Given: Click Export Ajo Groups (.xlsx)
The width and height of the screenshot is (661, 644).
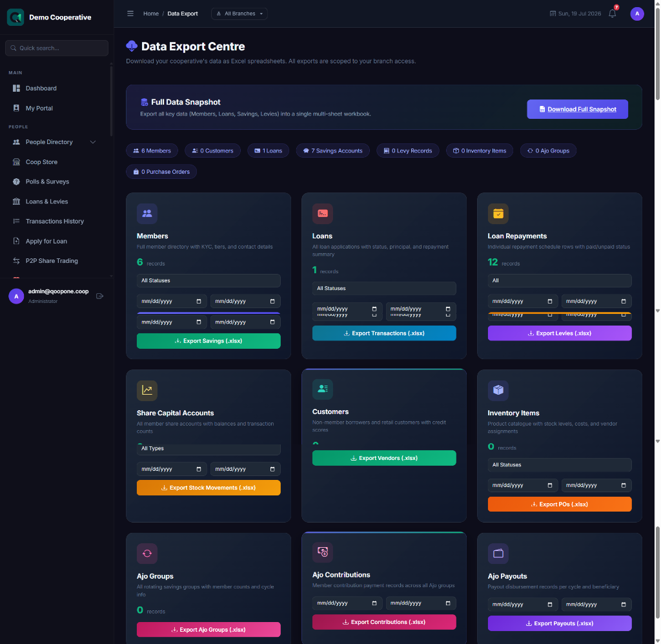Looking at the screenshot, I should pyautogui.click(x=208, y=630).
